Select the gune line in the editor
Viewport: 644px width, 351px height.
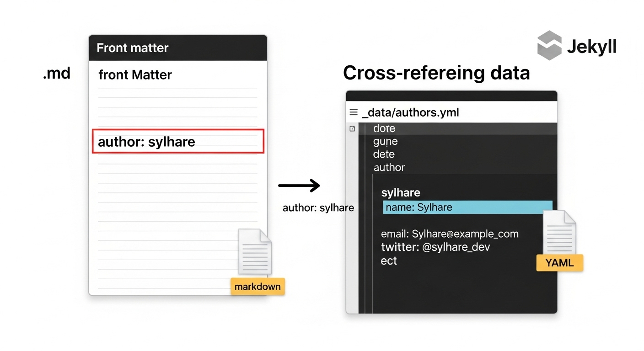[385, 142]
